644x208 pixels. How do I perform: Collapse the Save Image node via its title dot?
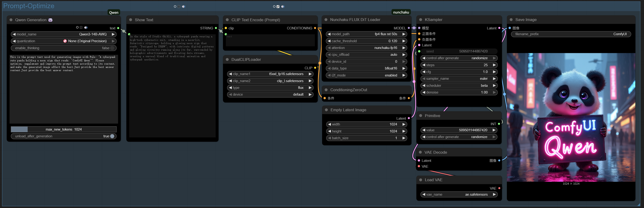coord(511,20)
